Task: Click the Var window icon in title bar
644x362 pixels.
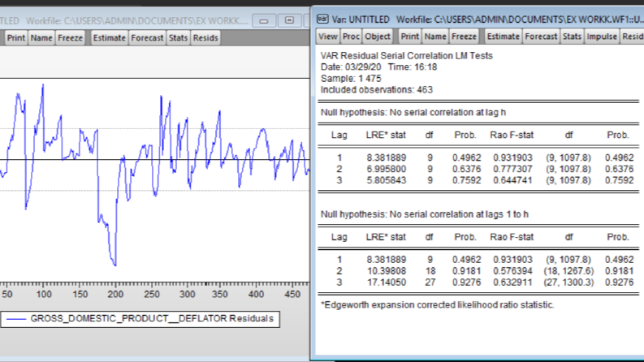Action: pyautogui.click(x=322, y=19)
